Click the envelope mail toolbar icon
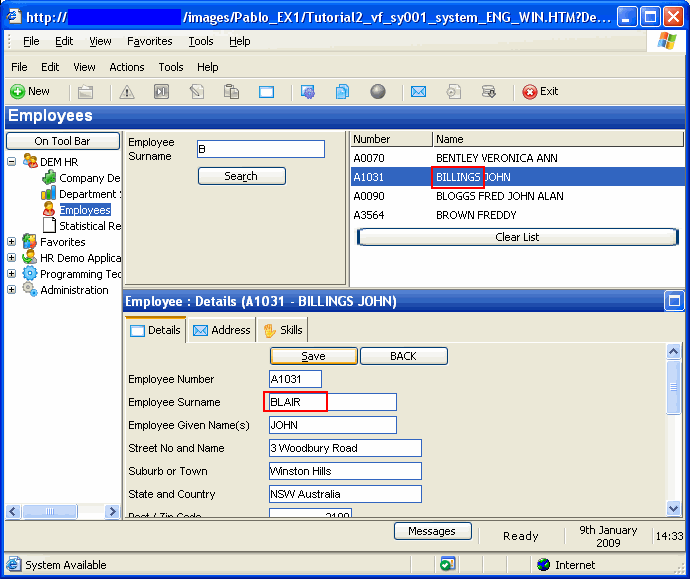Viewport: 690px width, 579px height. [x=418, y=92]
